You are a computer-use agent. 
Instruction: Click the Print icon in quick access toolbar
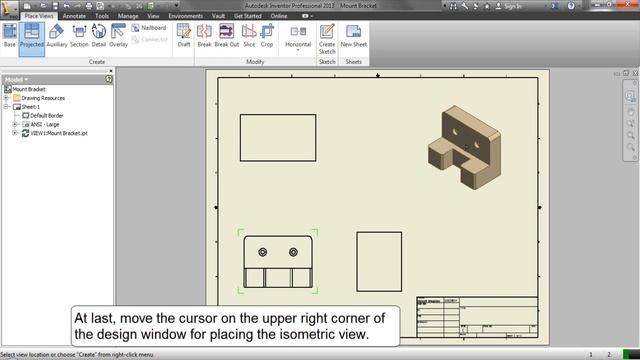click(89, 6)
